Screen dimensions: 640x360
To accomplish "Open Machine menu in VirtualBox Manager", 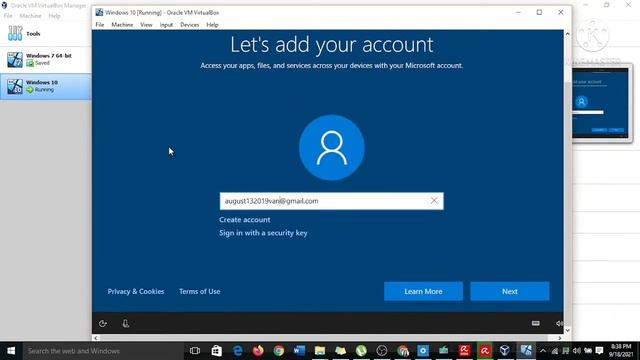I will pyautogui.click(x=30, y=16).
